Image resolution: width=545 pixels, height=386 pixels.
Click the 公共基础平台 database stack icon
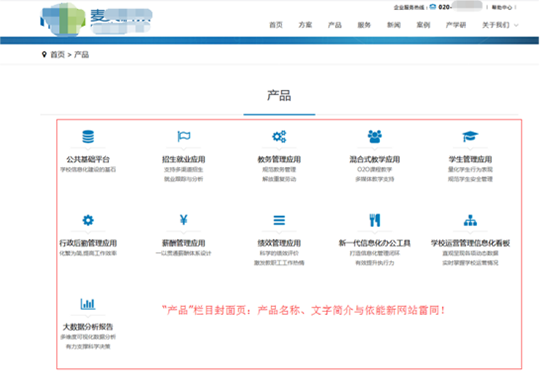(88, 137)
